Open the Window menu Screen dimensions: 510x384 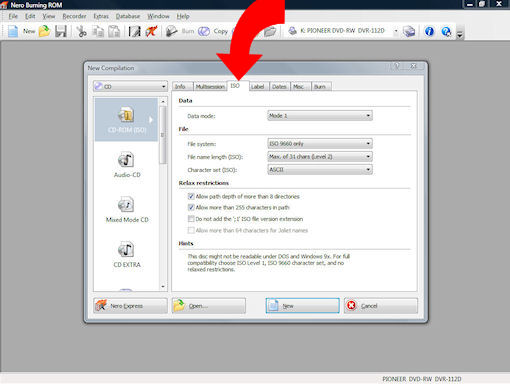click(x=158, y=16)
